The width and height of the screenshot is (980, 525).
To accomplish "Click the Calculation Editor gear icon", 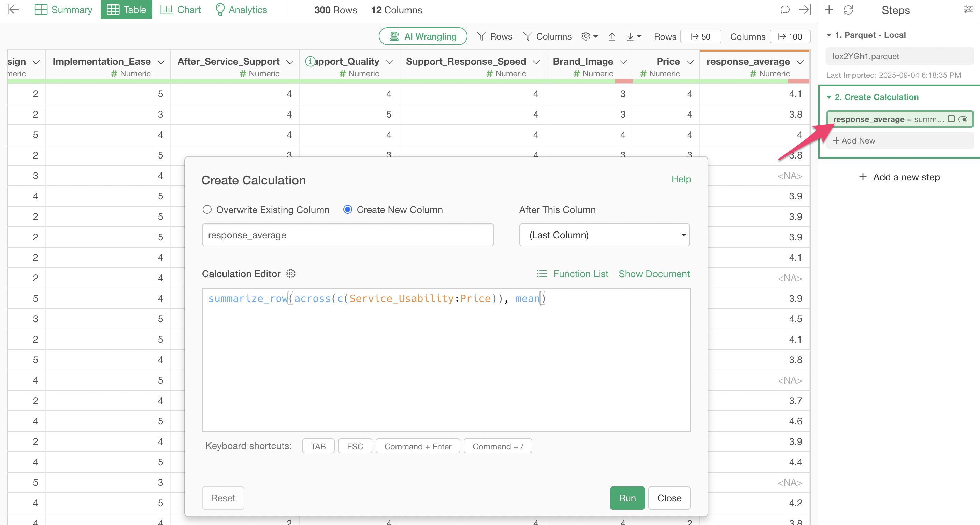I will [291, 274].
